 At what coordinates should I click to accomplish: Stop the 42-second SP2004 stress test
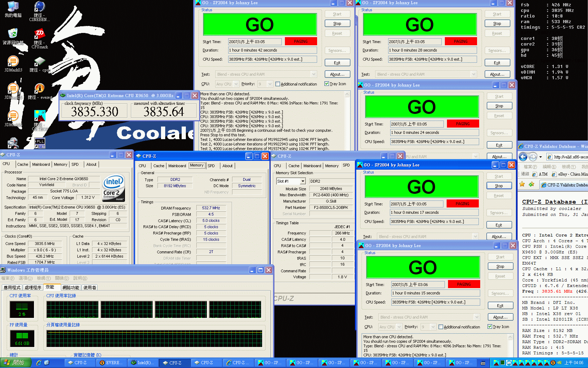[x=337, y=23]
